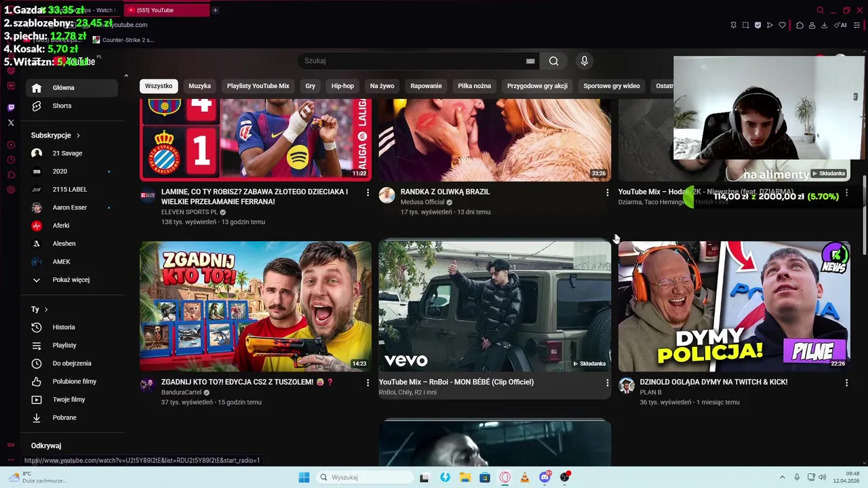Screen dimensions: 868x488
Task: Click the DYMY POLICJA video thumbnail
Action: point(734,306)
